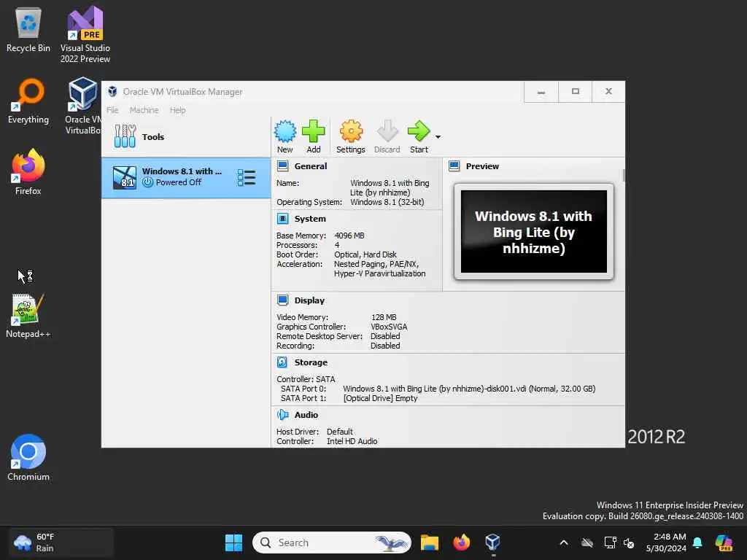Click the Display section icon
The height and width of the screenshot is (560, 747).
[x=282, y=300]
